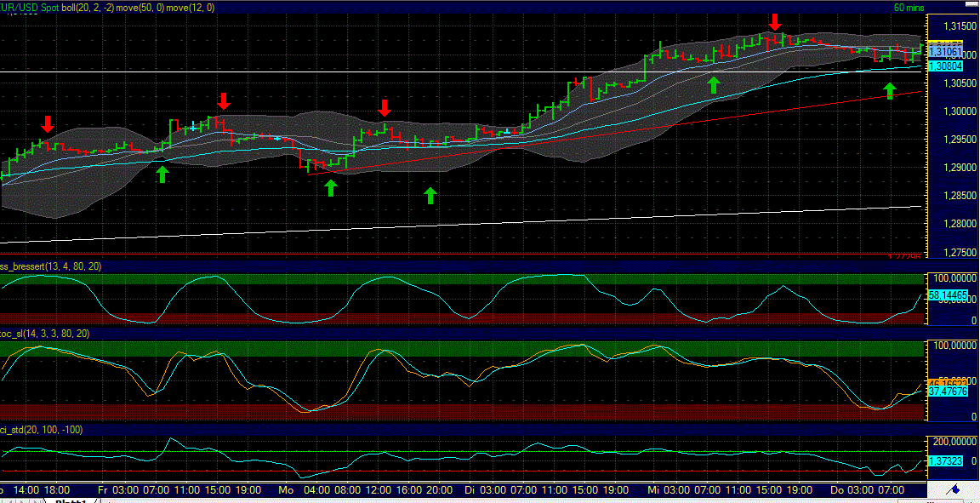The width and height of the screenshot is (980, 503).
Task: Click the highlighted 1.31061 price box on axis
Action: pyautogui.click(x=944, y=52)
